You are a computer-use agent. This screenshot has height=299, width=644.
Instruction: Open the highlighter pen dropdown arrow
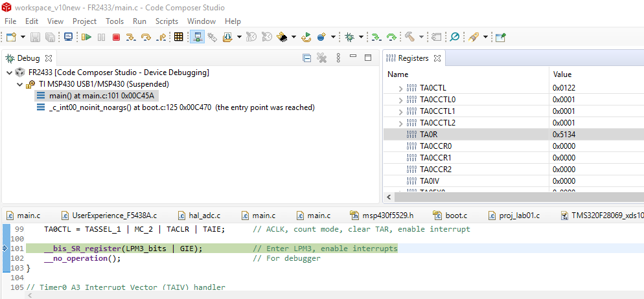pos(485,38)
